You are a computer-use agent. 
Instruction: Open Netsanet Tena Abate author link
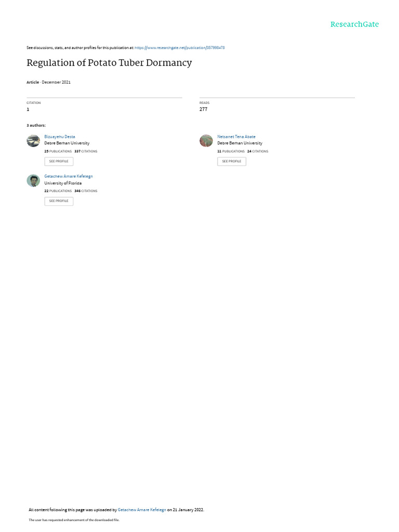tap(236, 137)
